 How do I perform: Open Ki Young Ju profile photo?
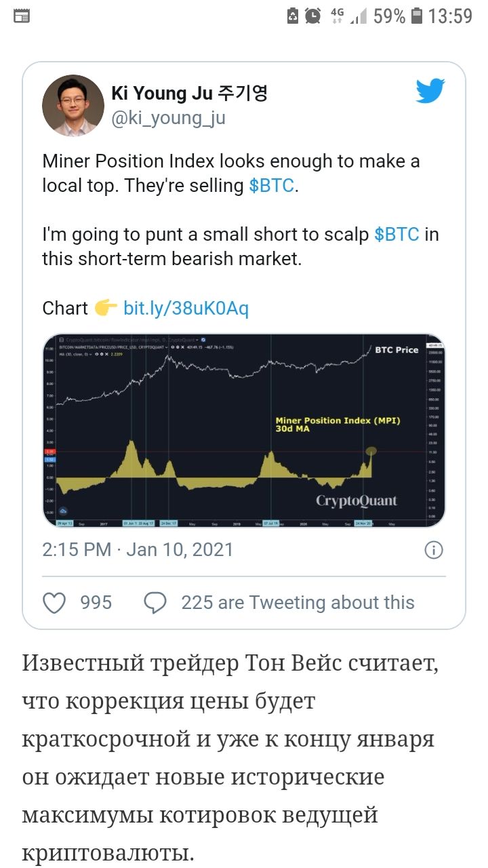(x=73, y=106)
